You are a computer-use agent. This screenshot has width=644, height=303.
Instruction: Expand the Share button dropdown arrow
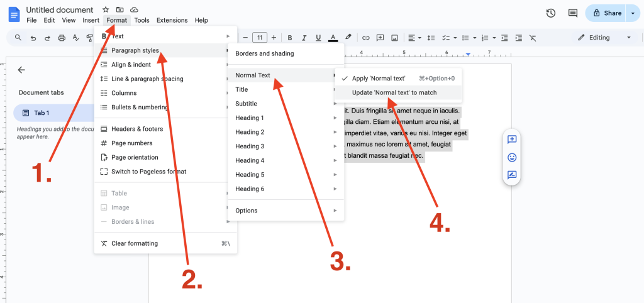pyautogui.click(x=632, y=13)
